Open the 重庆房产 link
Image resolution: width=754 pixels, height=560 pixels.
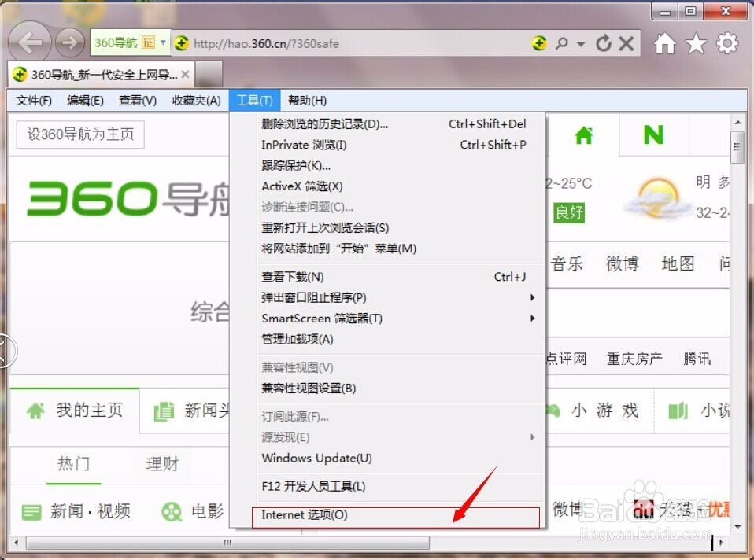click(634, 359)
